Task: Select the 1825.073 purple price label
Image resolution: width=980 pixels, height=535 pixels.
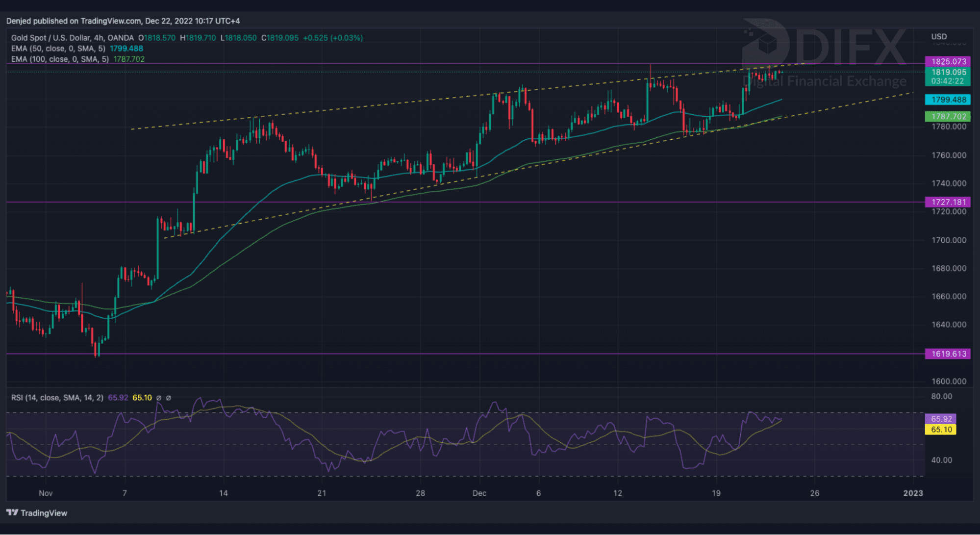Action: [948, 61]
